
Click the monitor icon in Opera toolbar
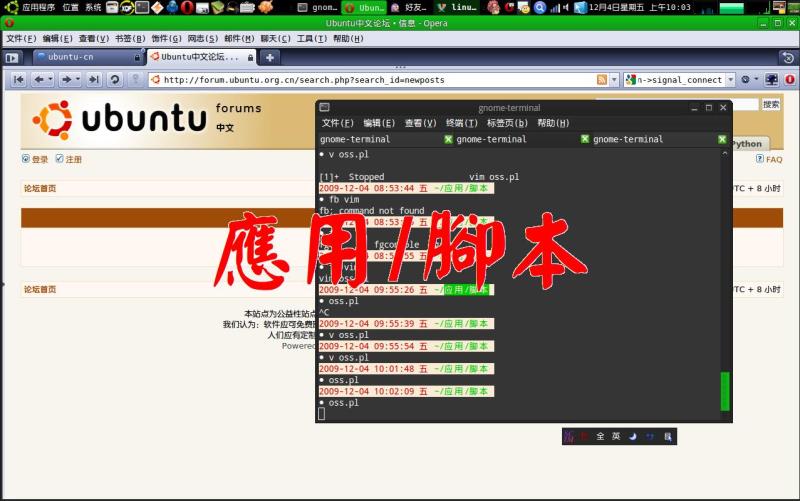771,80
